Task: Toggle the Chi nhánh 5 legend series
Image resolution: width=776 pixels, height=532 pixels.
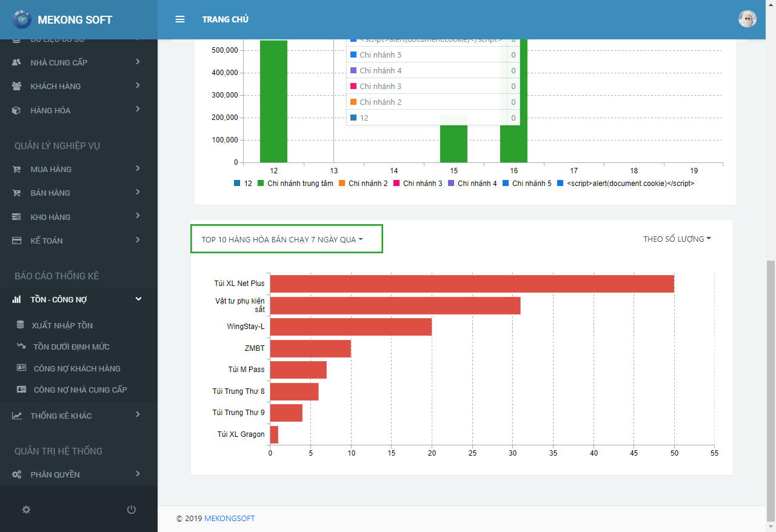Action: [526, 183]
